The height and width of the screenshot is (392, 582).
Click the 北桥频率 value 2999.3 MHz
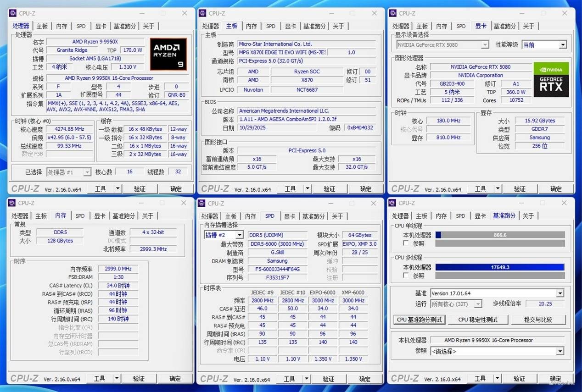coord(153,249)
